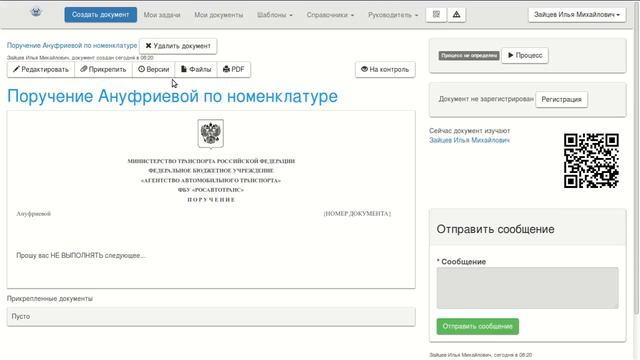640x360 pixels.
Task: Click the Регистрация button
Action: (561, 99)
